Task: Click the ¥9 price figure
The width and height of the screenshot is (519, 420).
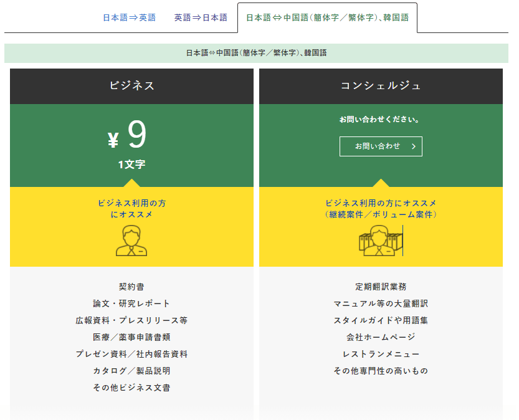Action: (x=128, y=135)
